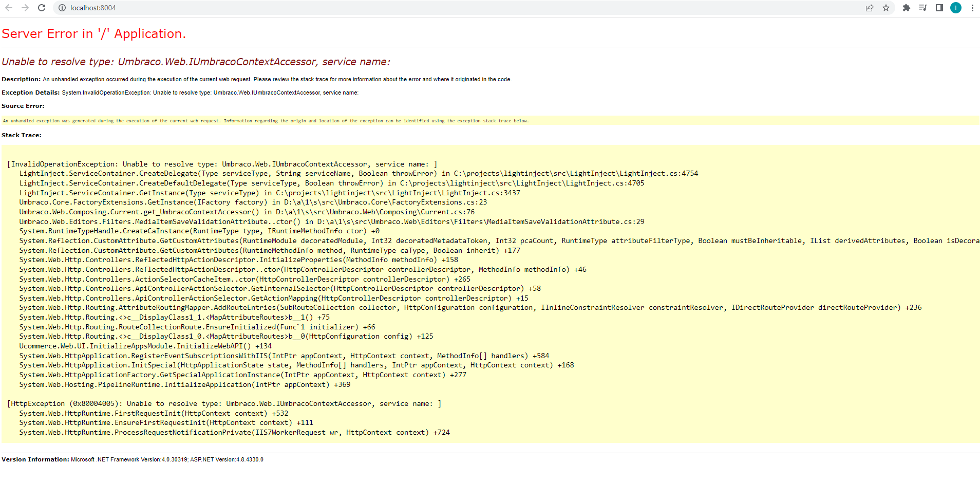Click the 'Description:' label

[x=21, y=79]
